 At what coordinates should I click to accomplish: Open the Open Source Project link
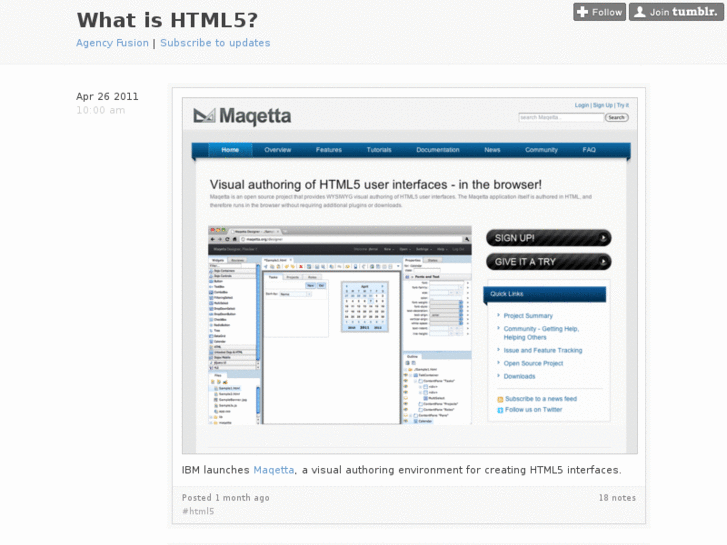pyautogui.click(x=533, y=364)
